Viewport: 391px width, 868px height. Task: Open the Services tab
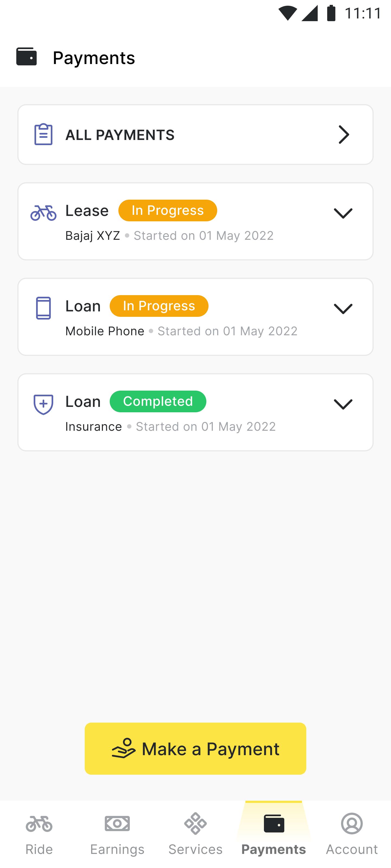[195, 834]
